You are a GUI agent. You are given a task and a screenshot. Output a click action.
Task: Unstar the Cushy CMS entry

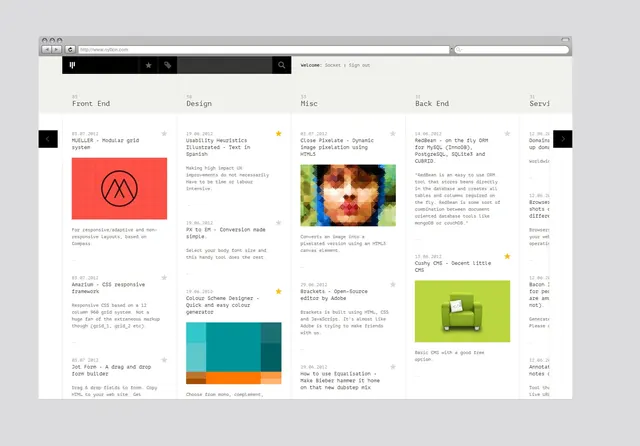[x=507, y=256]
